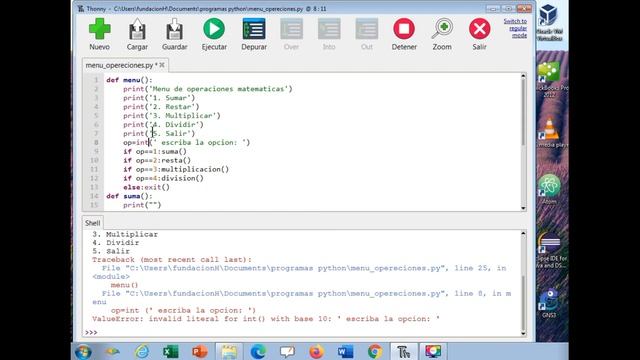The width and height of the screenshot is (640, 360).
Task: Click shell scrollbar down arrow
Action: tap(523, 333)
